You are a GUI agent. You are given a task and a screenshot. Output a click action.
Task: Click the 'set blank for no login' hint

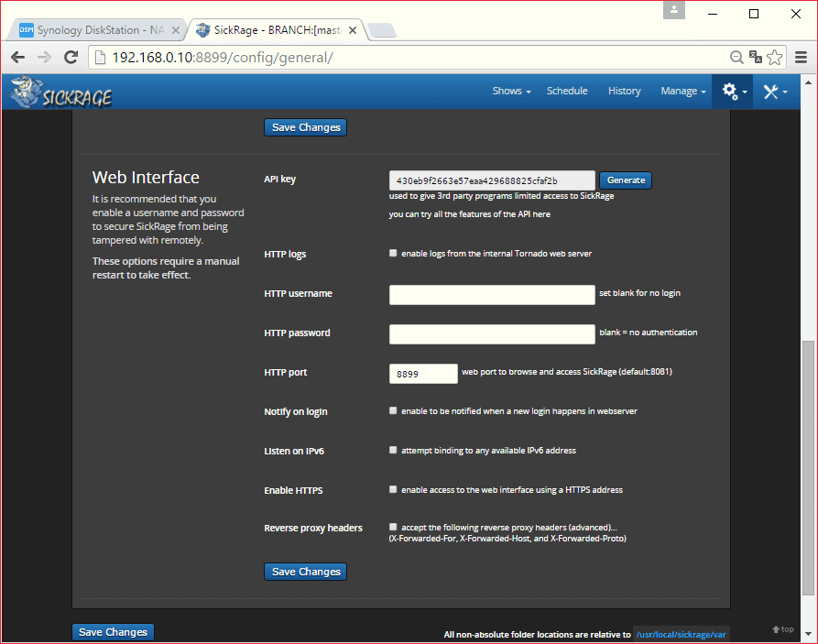point(639,293)
